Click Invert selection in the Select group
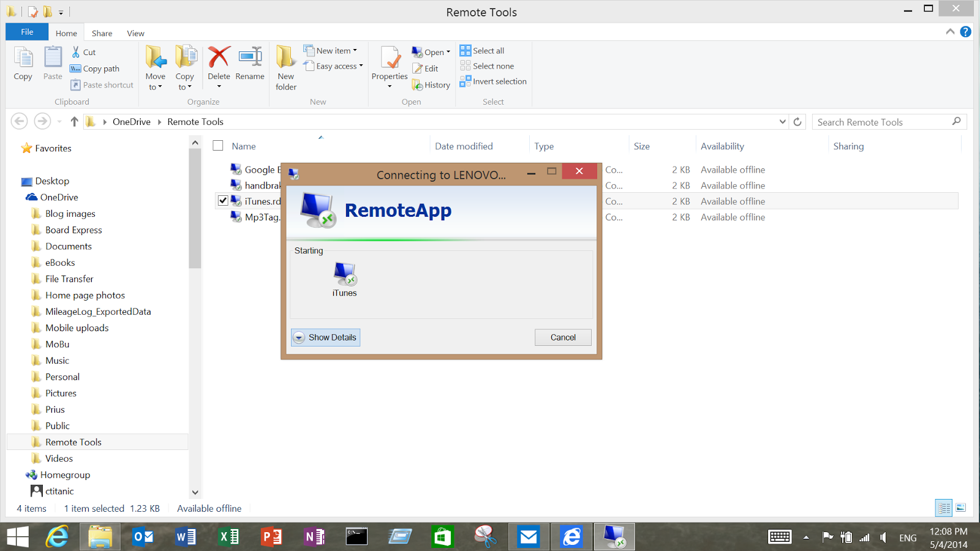980x551 pixels. pos(493,81)
